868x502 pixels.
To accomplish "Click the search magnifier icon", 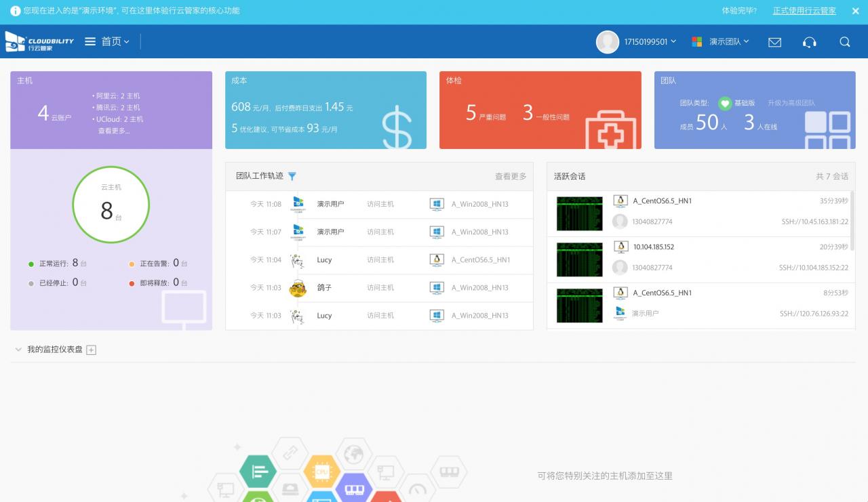I will pos(844,42).
